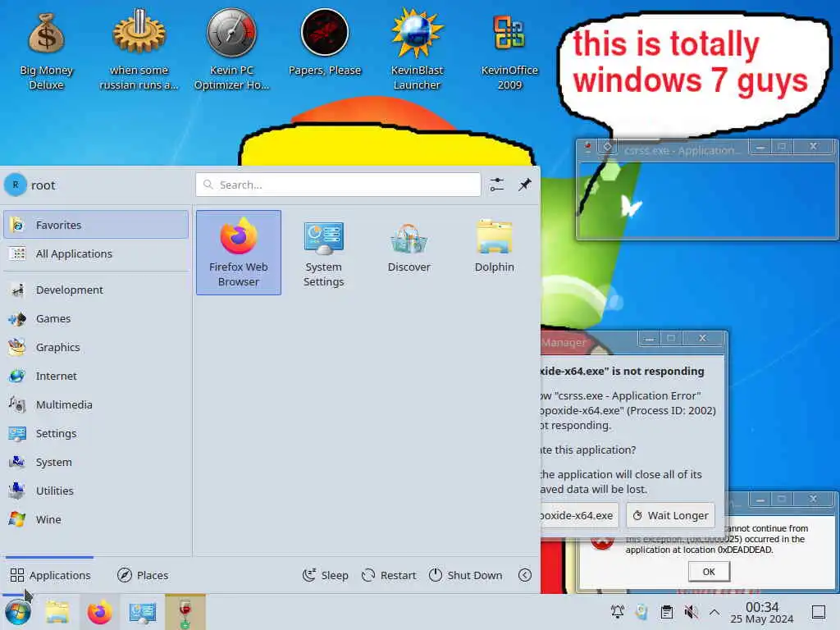Open file manager from taskbar
The height and width of the screenshot is (630, 840).
pyautogui.click(x=57, y=612)
